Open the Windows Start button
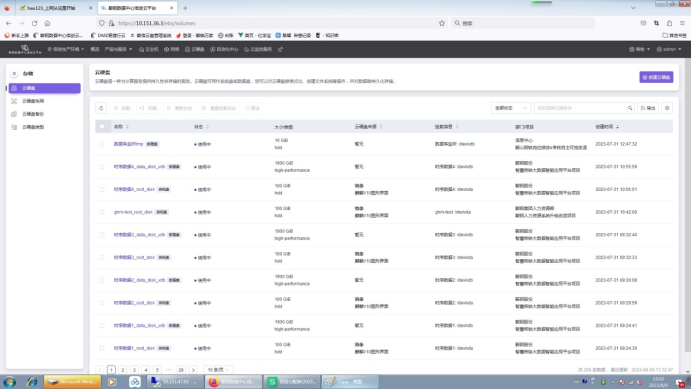Screen dimensions: 692x389 click(9, 382)
